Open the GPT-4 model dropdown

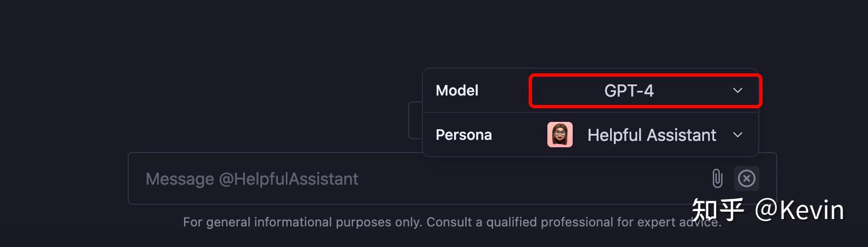click(644, 91)
